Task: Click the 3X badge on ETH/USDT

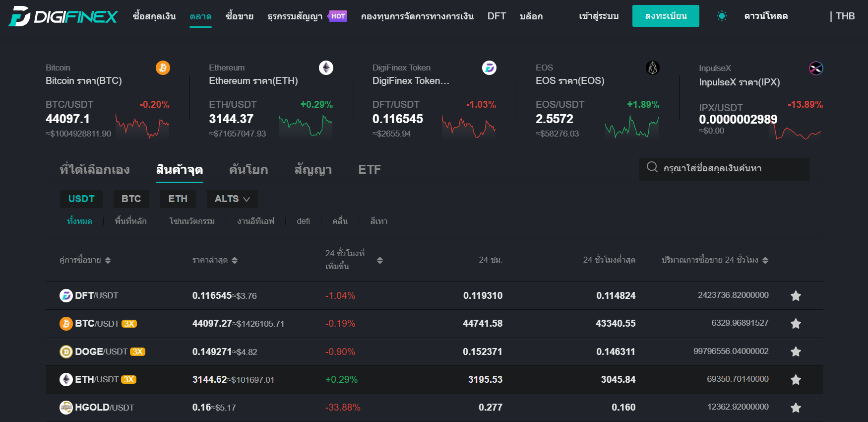Action: [129, 379]
